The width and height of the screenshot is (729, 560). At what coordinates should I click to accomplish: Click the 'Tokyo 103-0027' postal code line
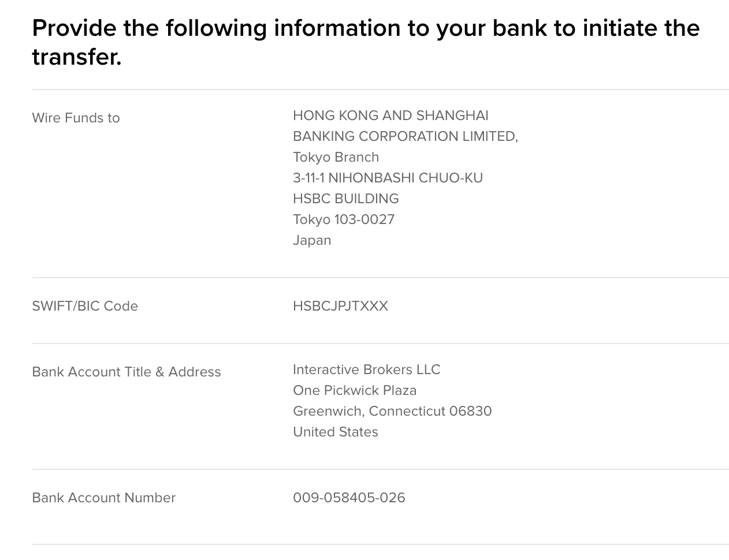344,219
